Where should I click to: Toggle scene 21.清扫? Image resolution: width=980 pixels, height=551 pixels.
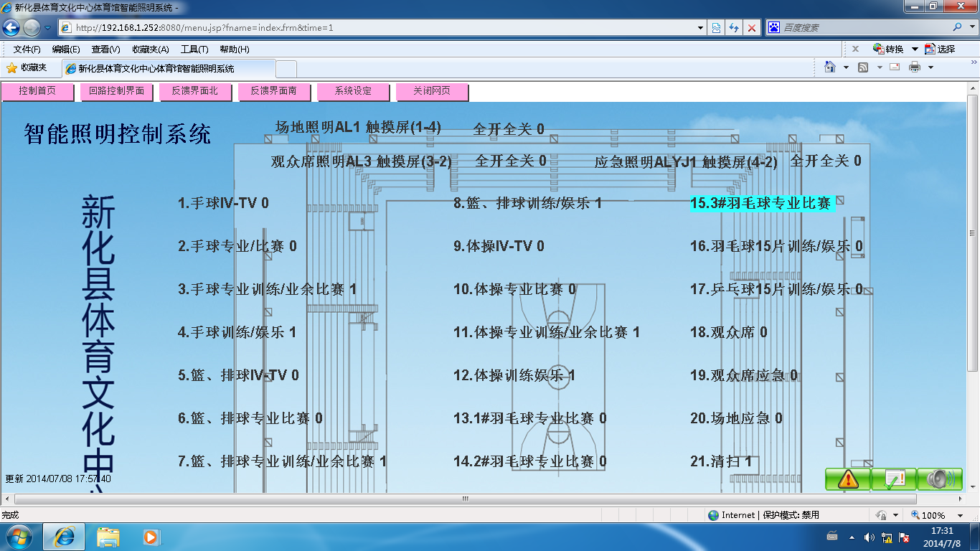[x=720, y=461]
